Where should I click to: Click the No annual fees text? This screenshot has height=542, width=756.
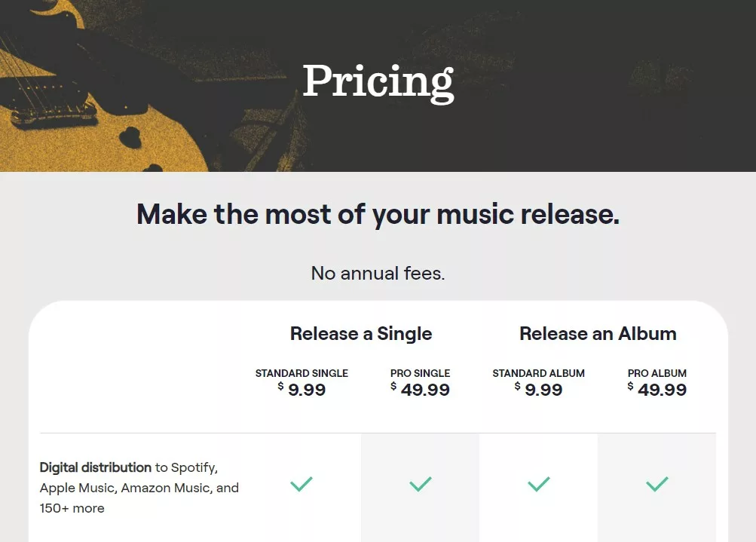tap(378, 273)
